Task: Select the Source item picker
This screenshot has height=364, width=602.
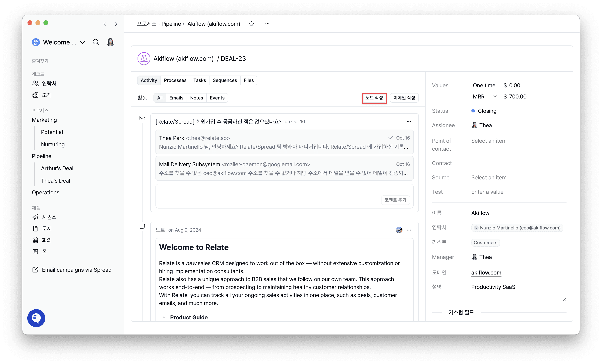Action: click(x=489, y=178)
